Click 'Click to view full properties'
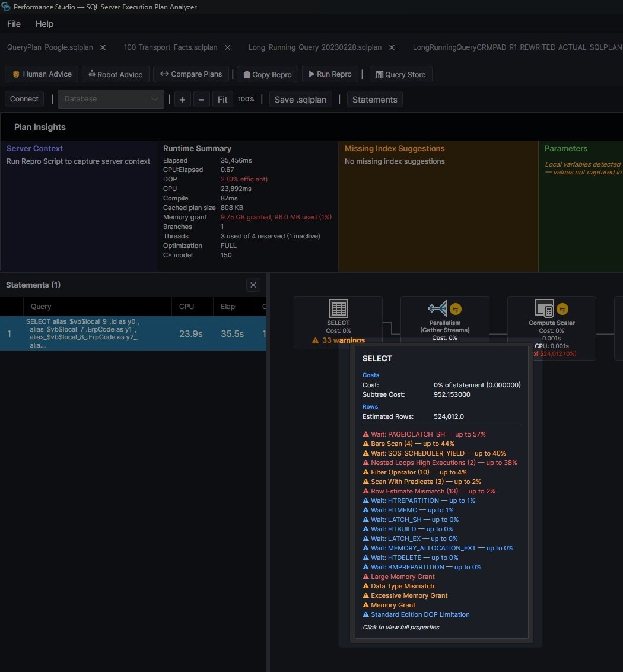The width and height of the screenshot is (623, 672). pyautogui.click(x=401, y=627)
